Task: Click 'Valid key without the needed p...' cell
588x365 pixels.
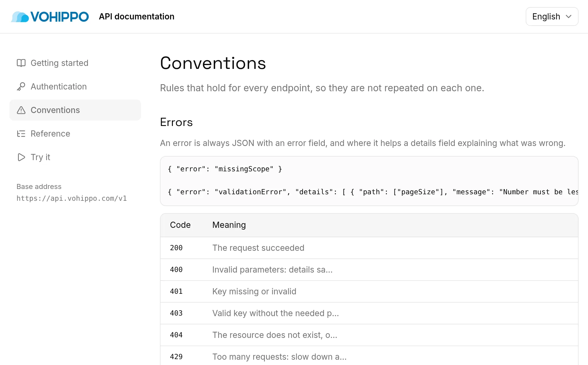Action: 276,313
